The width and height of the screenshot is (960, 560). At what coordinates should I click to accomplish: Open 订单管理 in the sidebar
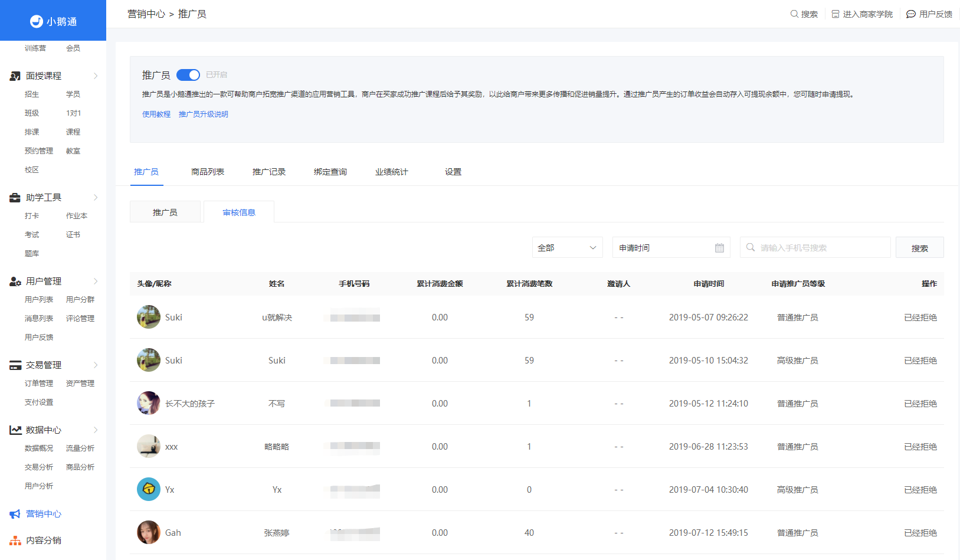(39, 384)
